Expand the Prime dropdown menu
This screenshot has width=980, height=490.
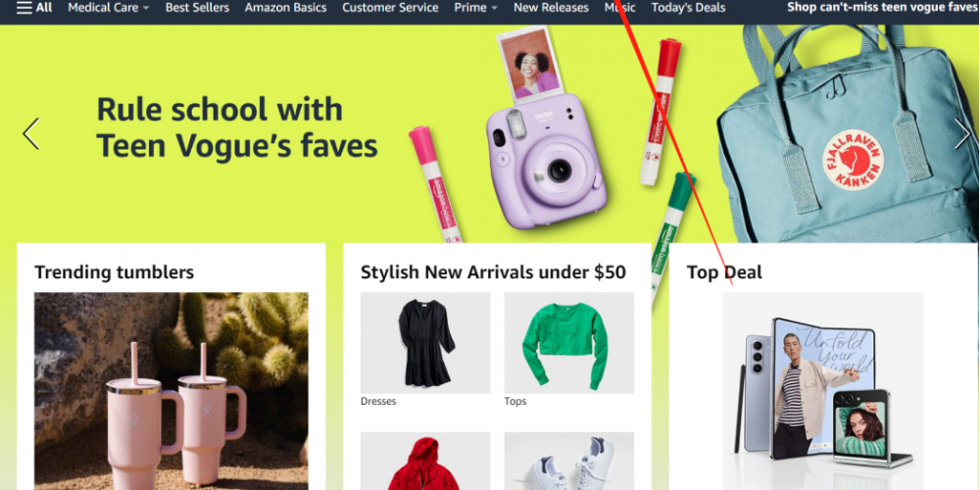(475, 8)
